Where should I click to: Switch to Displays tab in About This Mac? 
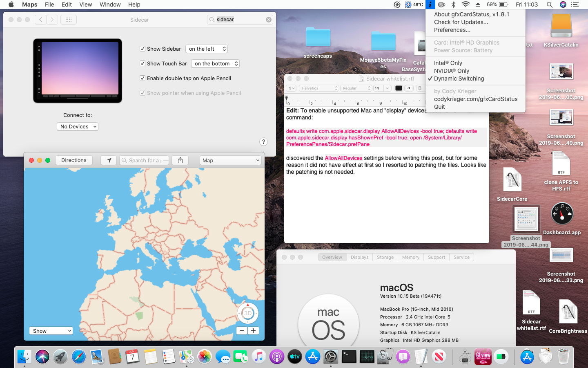tap(359, 257)
